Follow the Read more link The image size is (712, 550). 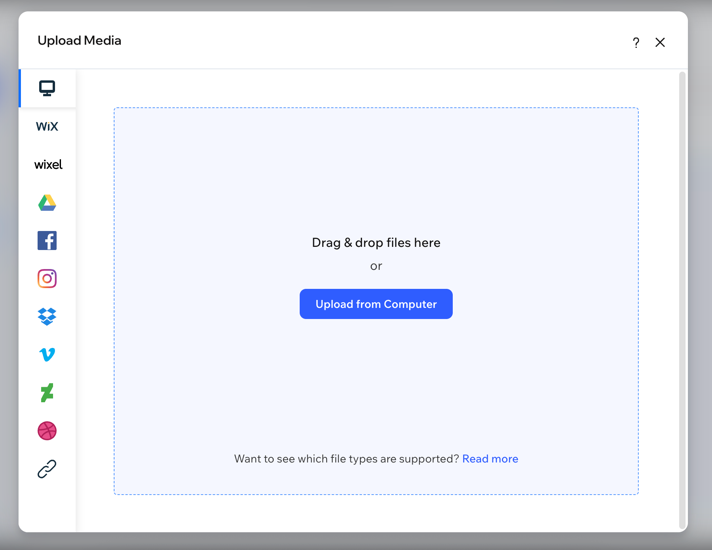(x=490, y=459)
